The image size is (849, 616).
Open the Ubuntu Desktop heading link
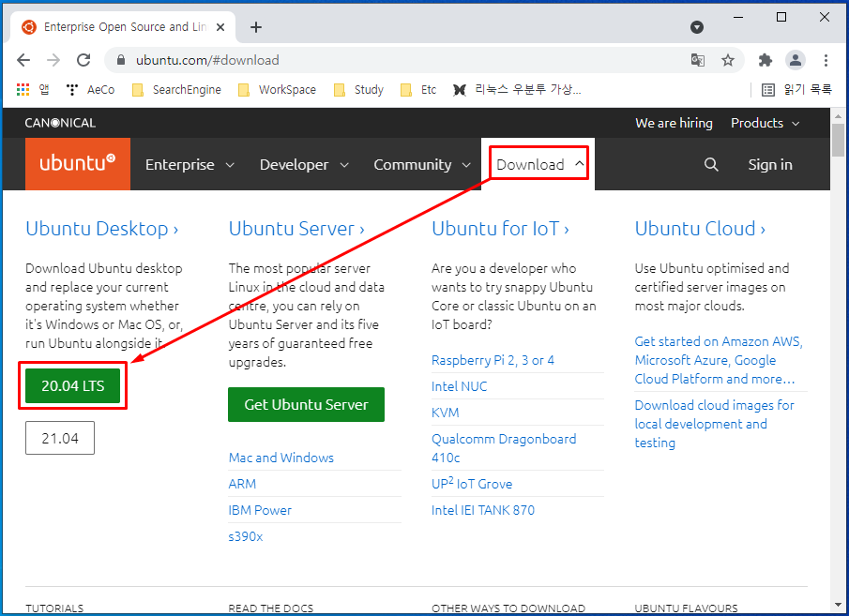point(102,229)
